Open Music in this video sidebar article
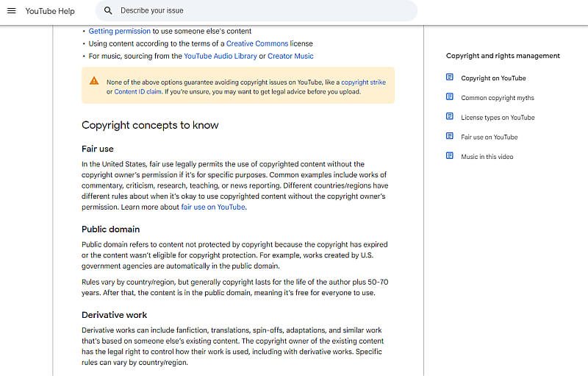 487,157
